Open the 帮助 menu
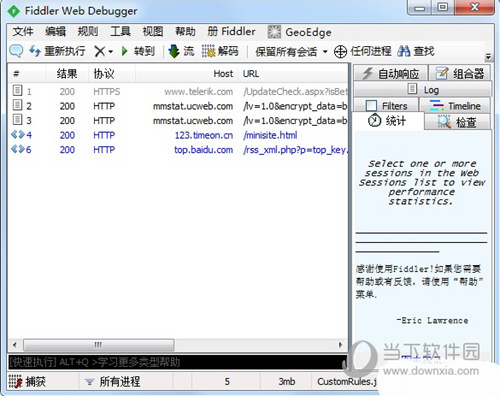This screenshot has width=500, height=396. coord(185,32)
